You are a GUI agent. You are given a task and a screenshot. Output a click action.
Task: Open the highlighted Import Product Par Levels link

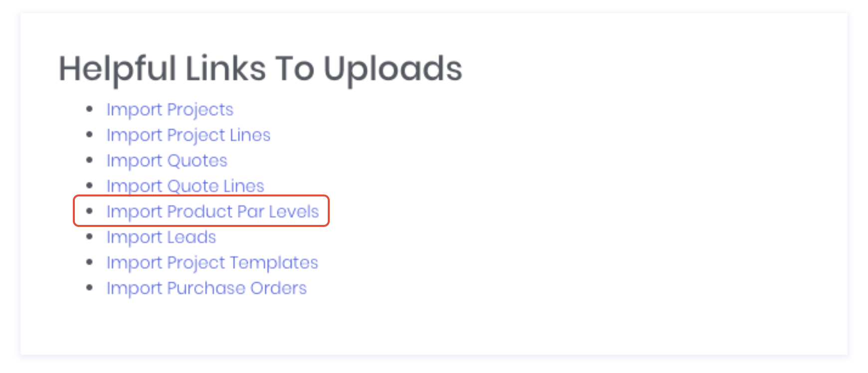pyautogui.click(x=212, y=211)
